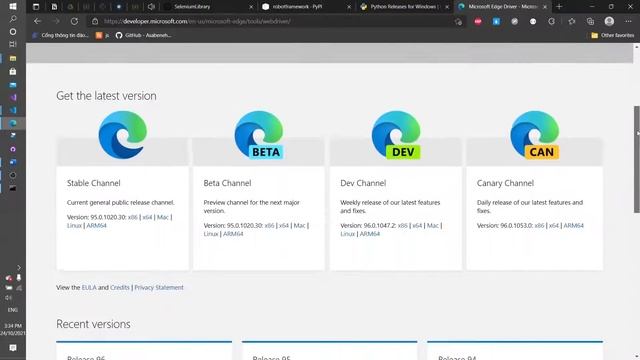Open the Favorites star button
Viewport: 640px width, 360px height.
pyautogui.click(x=572, y=21)
